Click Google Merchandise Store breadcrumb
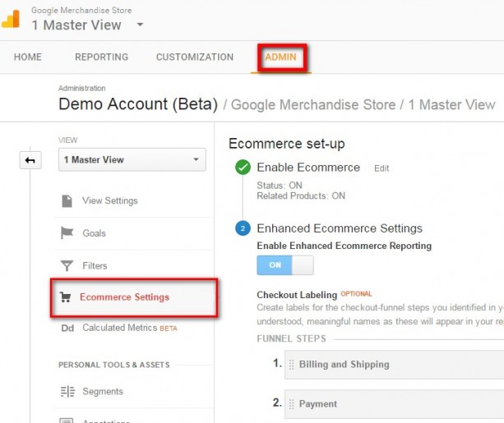Viewport: 504px width, 423px height. (x=313, y=104)
